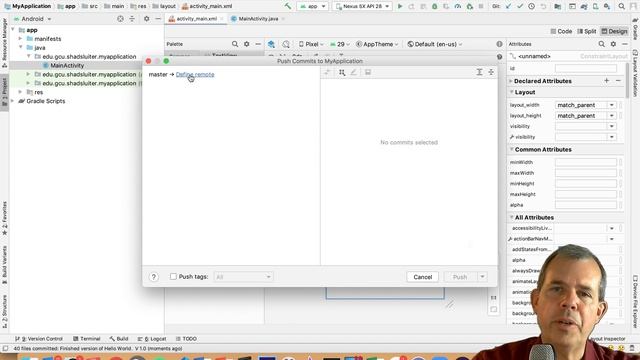Expand the manifests folder

[x=20, y=39]
